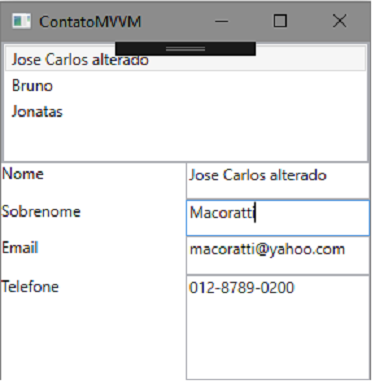
Task: Click the black debug toolbar handle
Action: 185,49
